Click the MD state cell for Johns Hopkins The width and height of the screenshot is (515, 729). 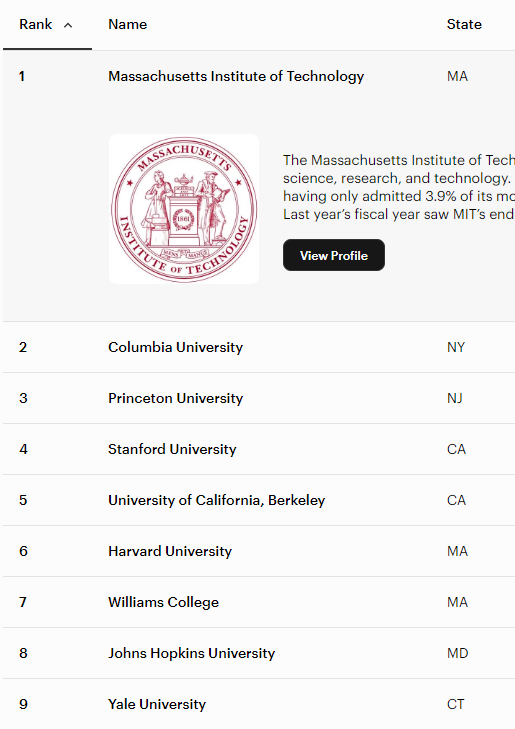[x=457, y=653]
